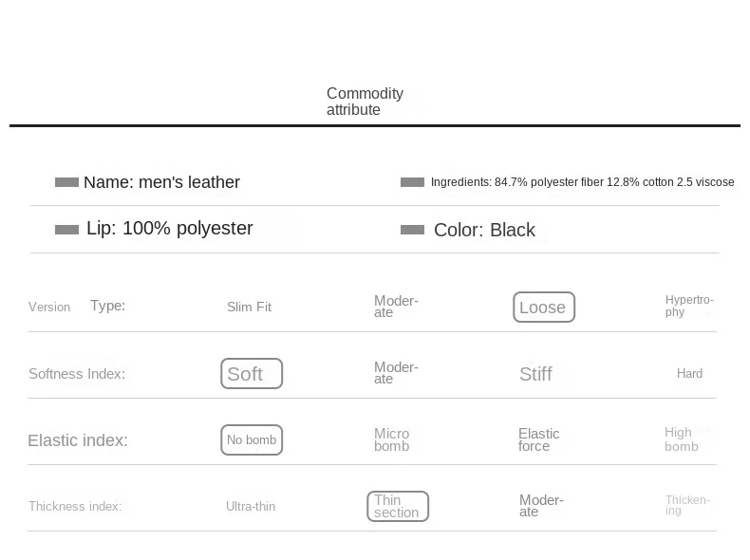Choose Hard in the Softness Index row

click(x=689, y=374)
